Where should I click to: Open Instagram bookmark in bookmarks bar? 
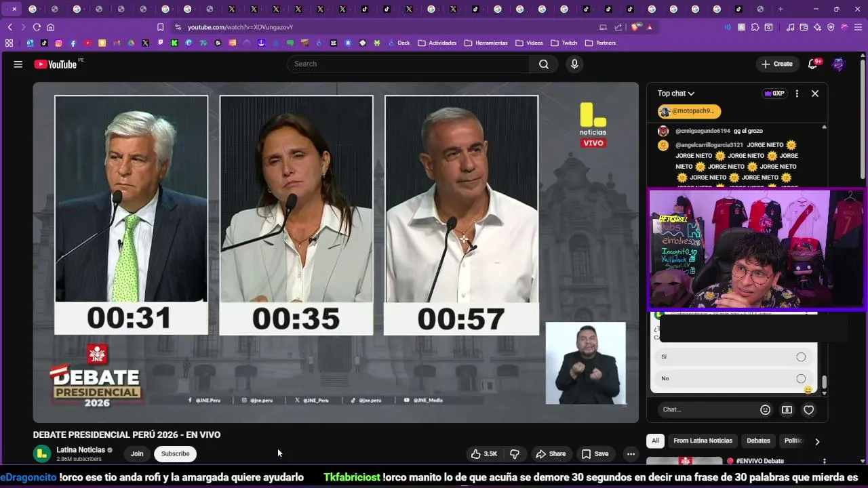coord(58,43)
